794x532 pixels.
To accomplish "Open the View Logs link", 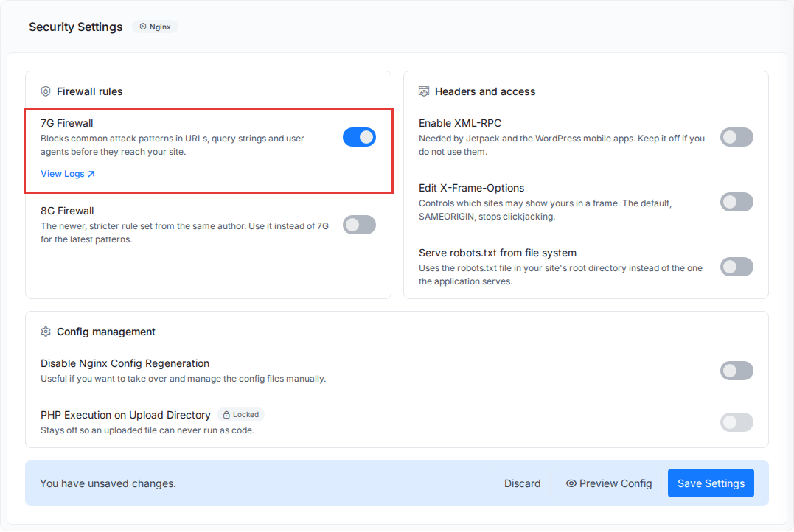I will [68, 174].
